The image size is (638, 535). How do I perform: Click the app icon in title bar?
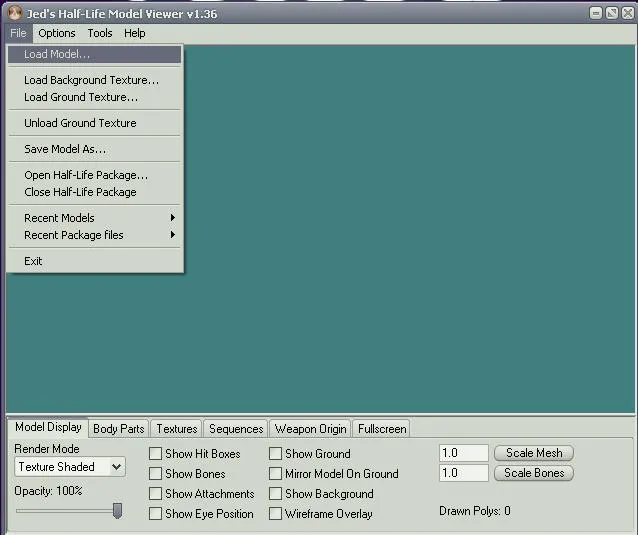(13, 13)
